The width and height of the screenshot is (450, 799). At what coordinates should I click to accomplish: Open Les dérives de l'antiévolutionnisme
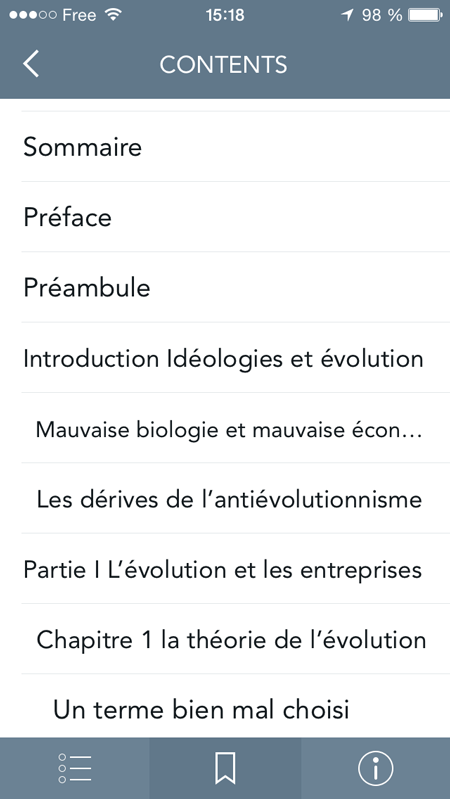click(235, 499)
